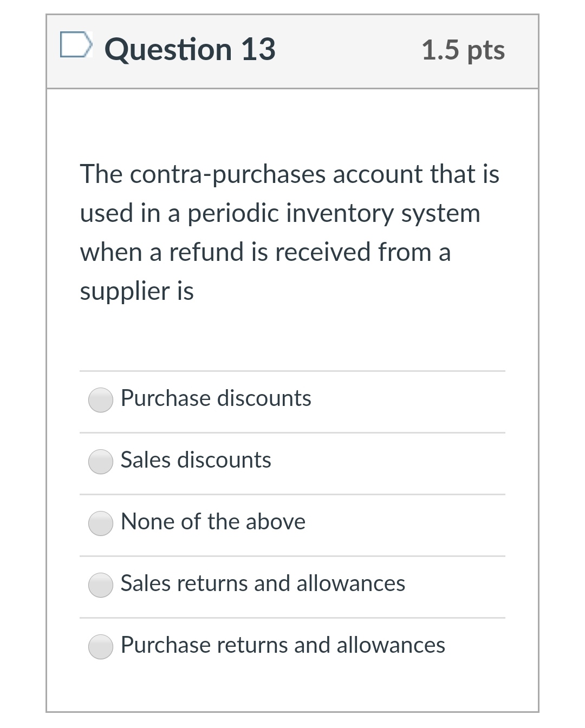
Task: Select the Purchase returns and allowances radio button
Action: 100,647
